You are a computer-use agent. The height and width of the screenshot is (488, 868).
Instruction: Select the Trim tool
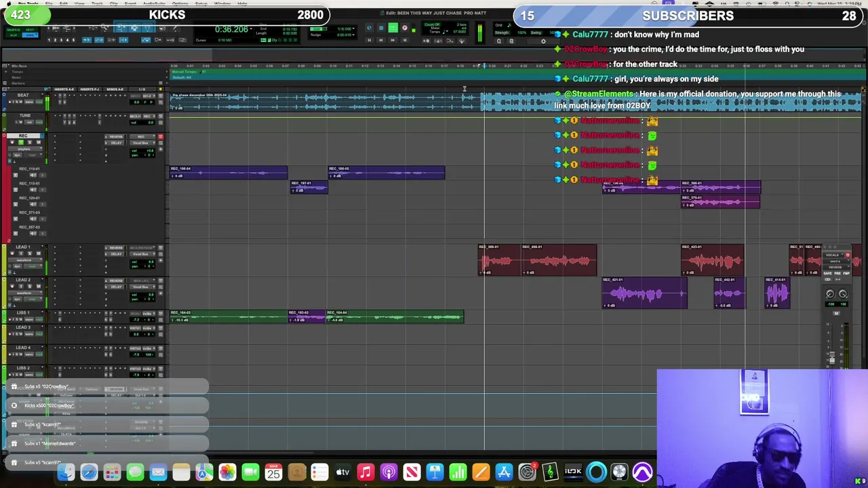click(x=121, y=28)
